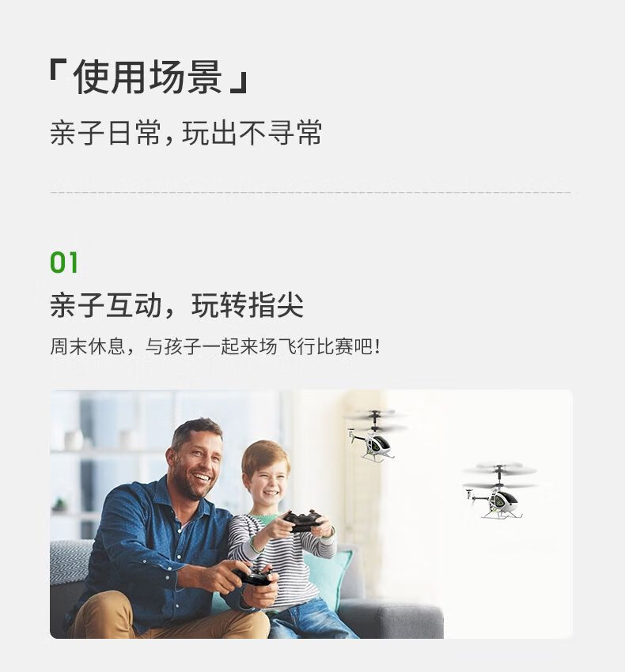Click the upper flying helicopter

tap(375, 435)
